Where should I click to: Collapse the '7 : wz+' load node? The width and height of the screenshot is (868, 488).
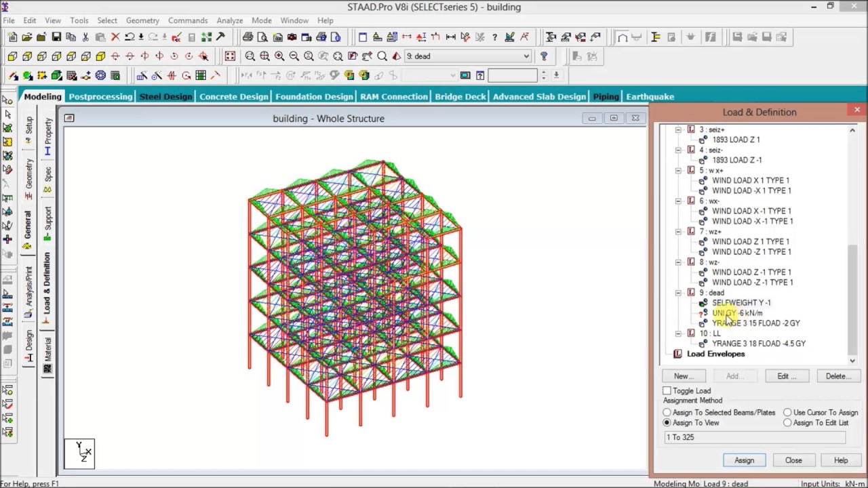click(678, 232)
